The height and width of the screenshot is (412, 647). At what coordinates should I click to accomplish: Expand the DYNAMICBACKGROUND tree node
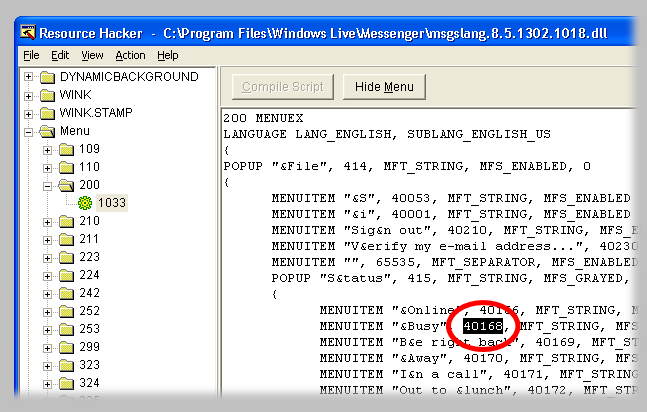click(x=28, y=77)
